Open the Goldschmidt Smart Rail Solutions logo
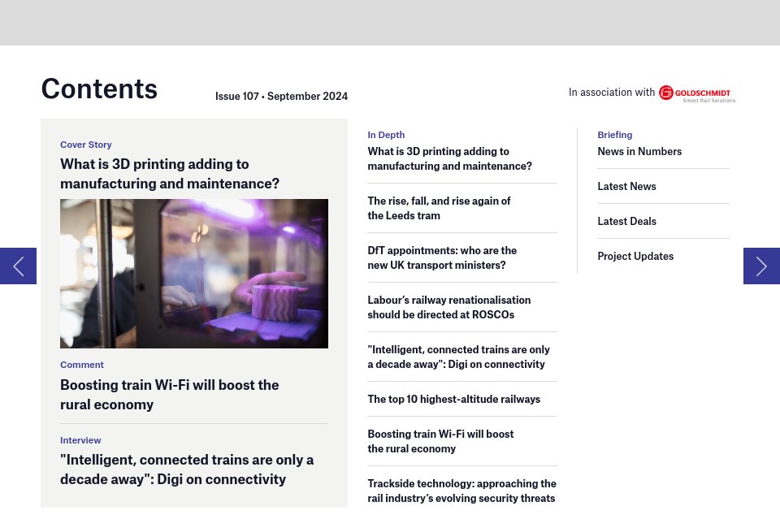The height and width of the screenshot is (532, 780). coord(696,93)
